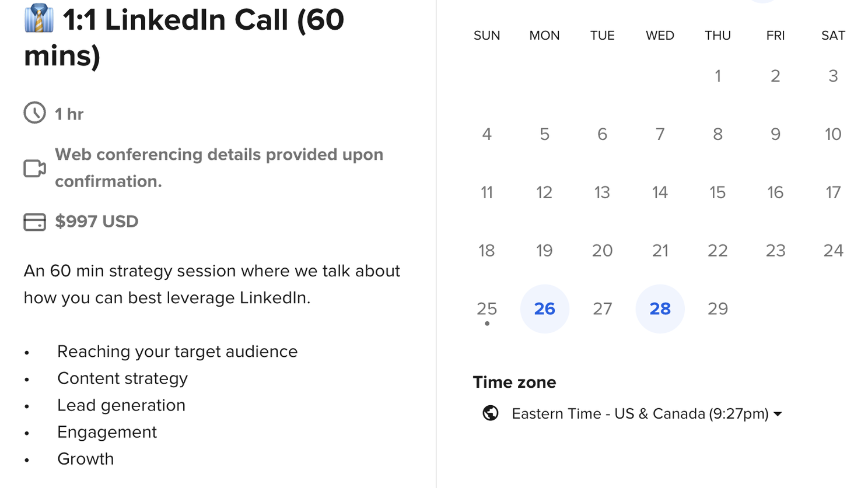Click the necktie emoji icon
The image size is (868, 488).
pyautogui.click(x=39, y=19)
